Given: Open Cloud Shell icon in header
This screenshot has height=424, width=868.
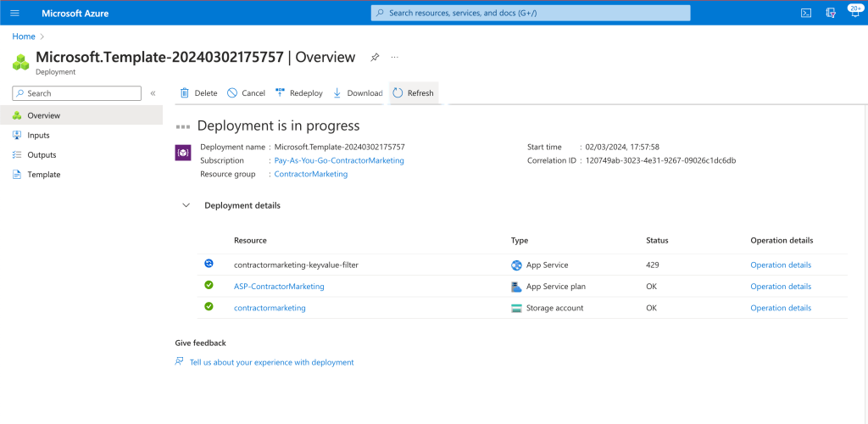Looking at the screenshot, I should (807, 14).
